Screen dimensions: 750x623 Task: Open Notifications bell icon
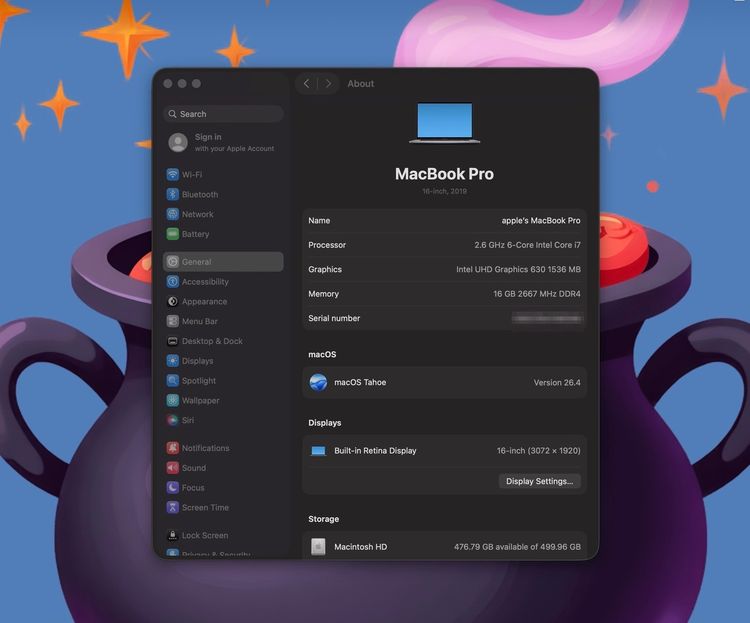pyautogui.click(x=173, y=448)
